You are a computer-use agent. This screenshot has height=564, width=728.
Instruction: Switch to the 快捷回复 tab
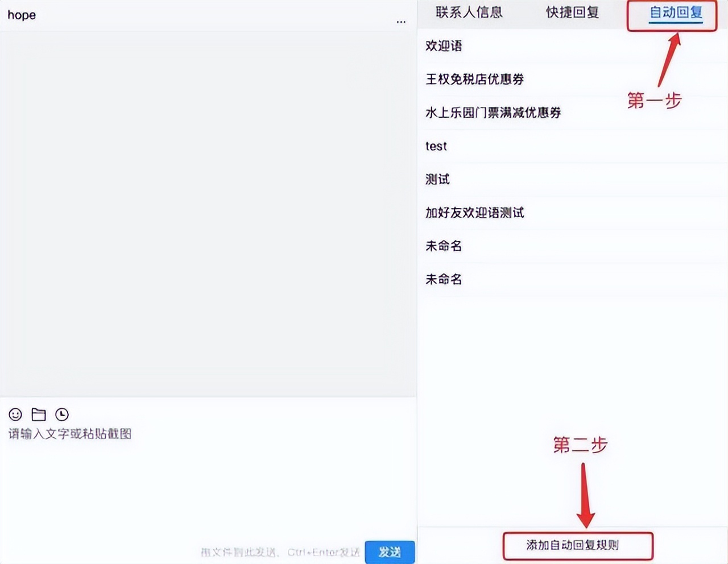pos(572,13)
